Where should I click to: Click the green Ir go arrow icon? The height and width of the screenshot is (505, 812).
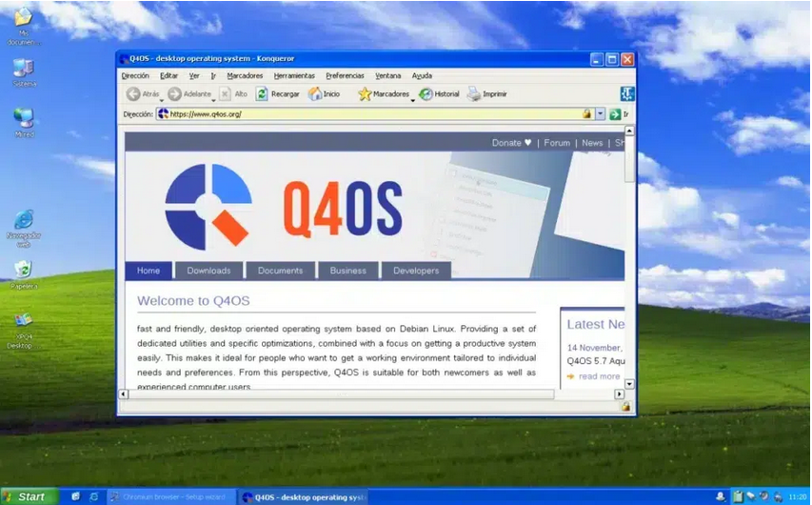[x=615, y=114]
